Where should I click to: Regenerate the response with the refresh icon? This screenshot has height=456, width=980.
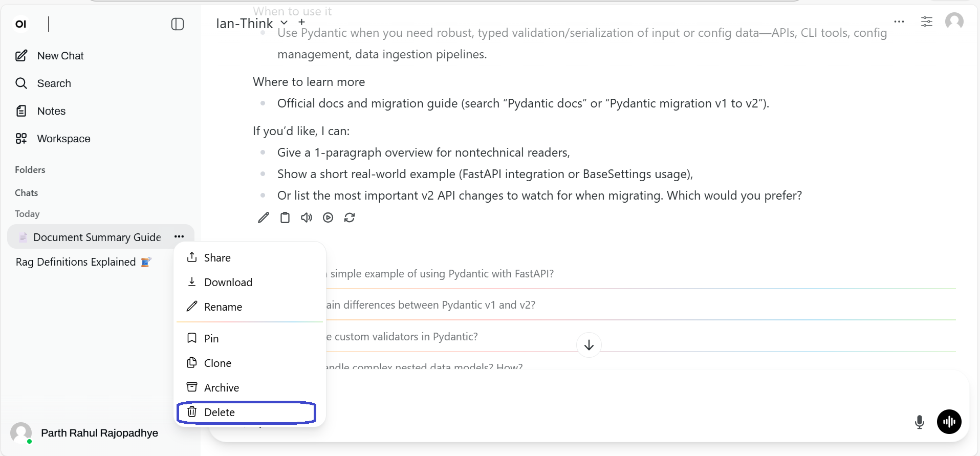[x=350, y=218]
